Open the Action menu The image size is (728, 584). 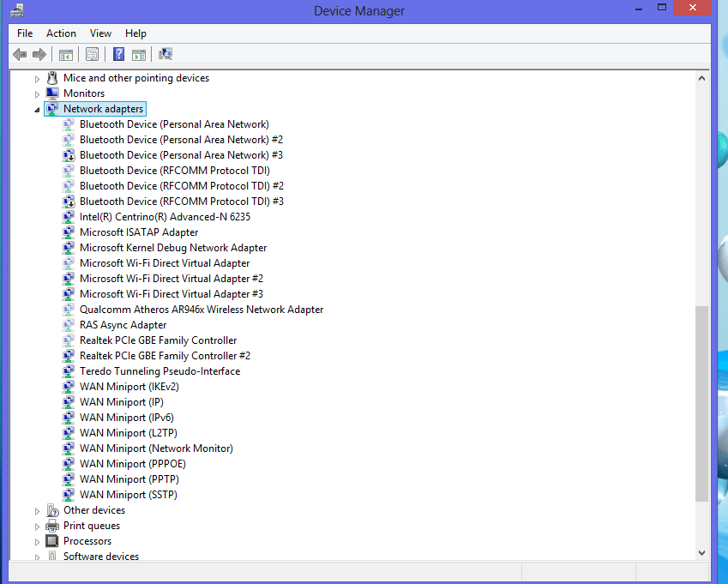click(61, 33)
